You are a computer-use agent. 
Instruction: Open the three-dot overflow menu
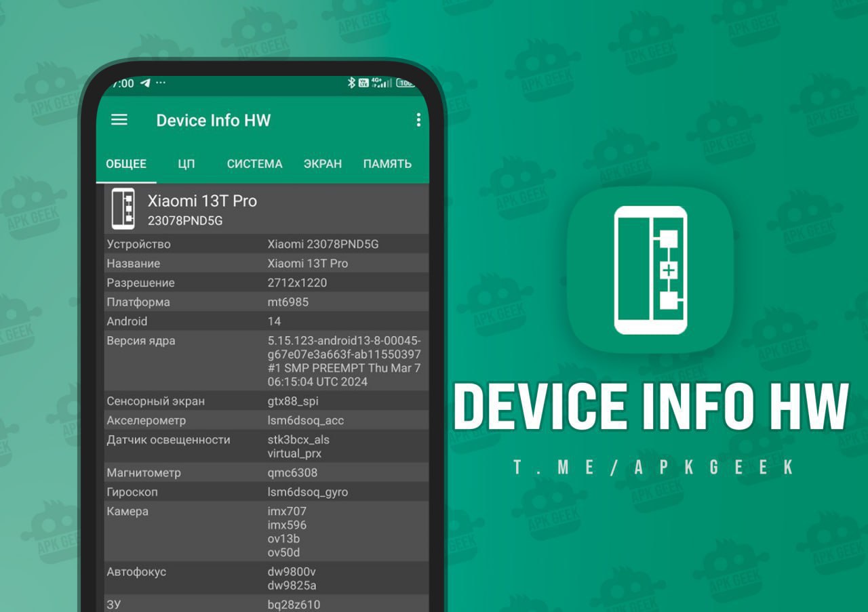[x=418, y=120]
